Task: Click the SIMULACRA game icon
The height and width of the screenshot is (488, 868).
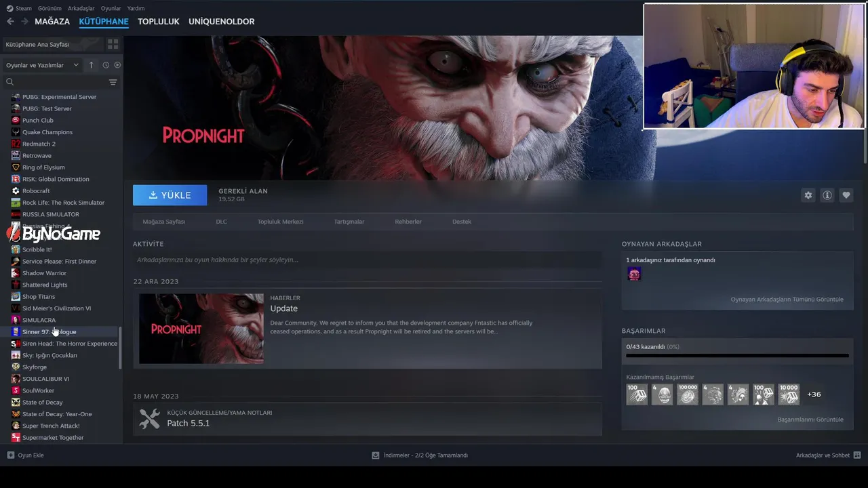Action: (16, 320)
